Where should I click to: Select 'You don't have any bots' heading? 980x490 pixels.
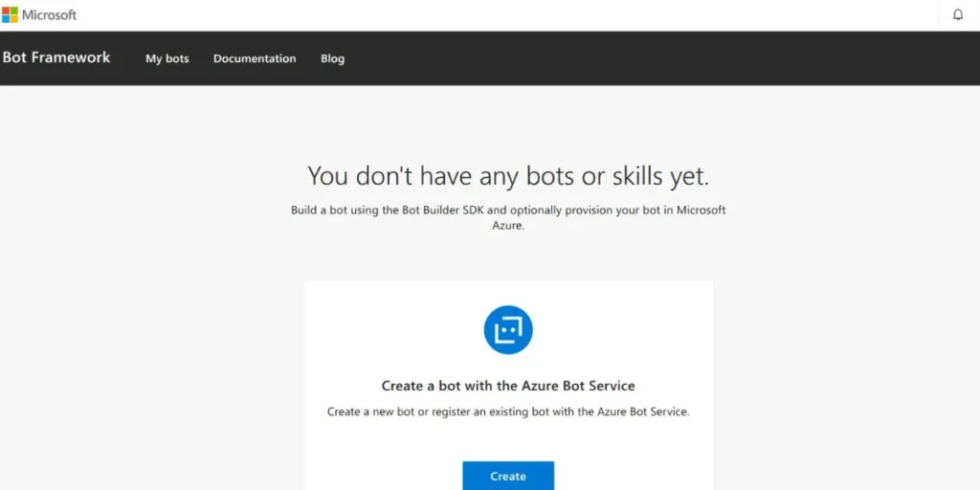click(x=508, y=176)
